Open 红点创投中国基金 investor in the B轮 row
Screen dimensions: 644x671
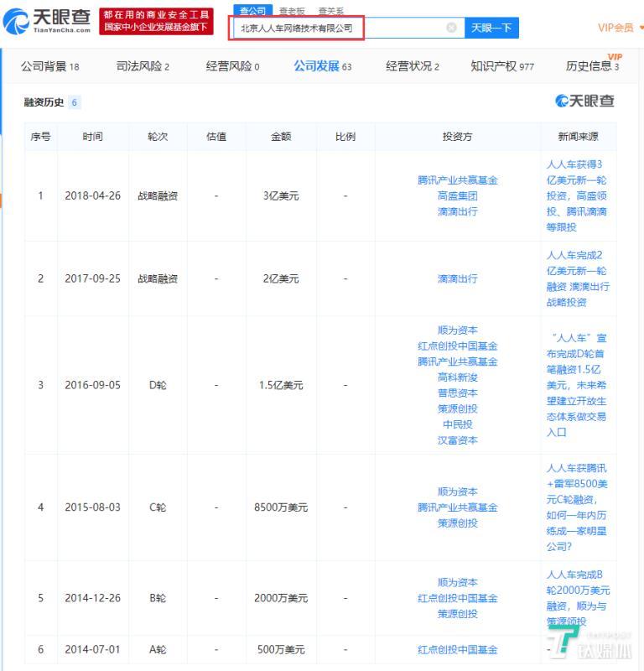458,598
